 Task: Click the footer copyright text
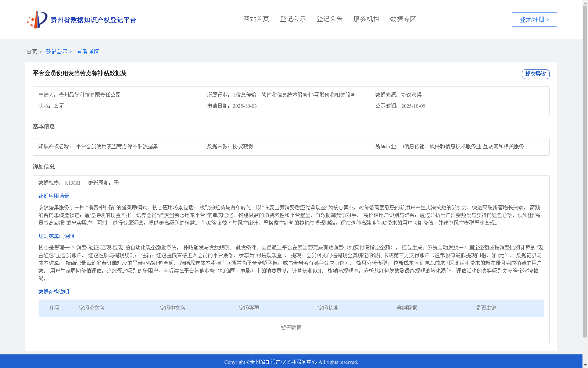[291, 362]
